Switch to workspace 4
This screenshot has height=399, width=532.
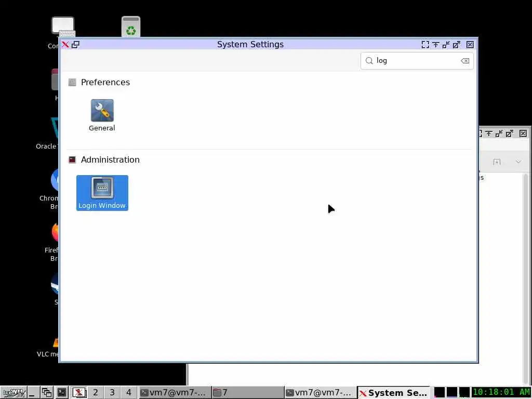pyautogui.click(x=129, y=393)
